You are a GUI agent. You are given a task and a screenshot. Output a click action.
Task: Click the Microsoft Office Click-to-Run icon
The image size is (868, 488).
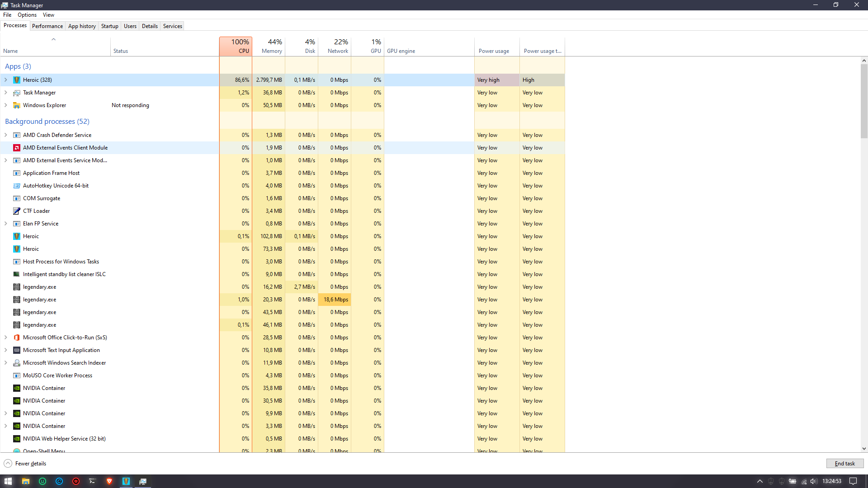16,338
